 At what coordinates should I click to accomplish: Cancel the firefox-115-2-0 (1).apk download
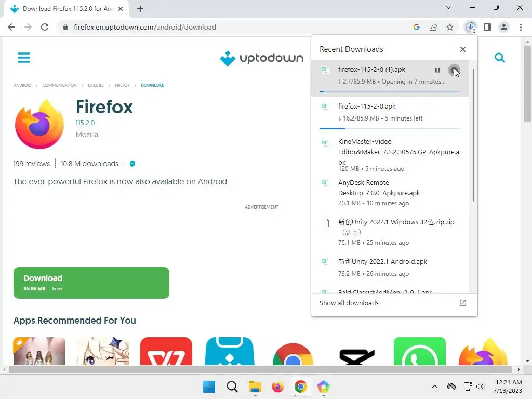[454, 70]
